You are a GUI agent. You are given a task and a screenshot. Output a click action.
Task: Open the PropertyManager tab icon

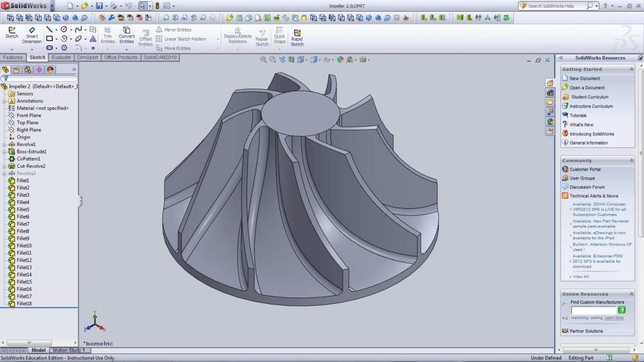click(x=16, y=70)
